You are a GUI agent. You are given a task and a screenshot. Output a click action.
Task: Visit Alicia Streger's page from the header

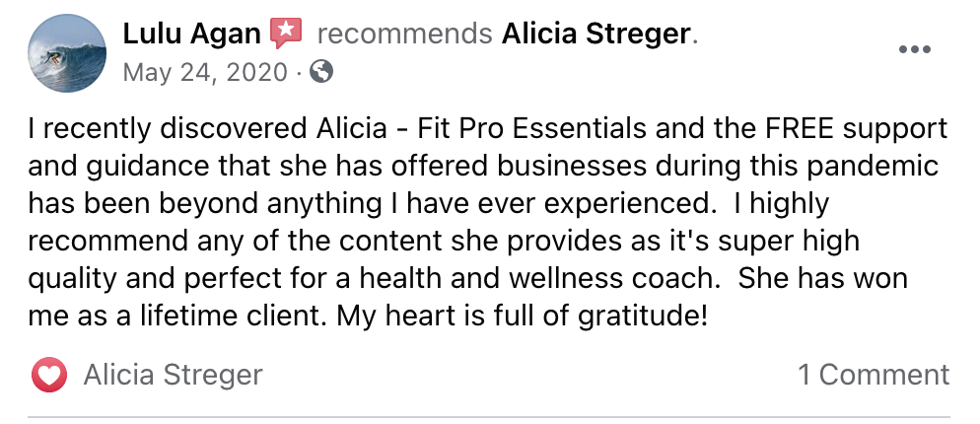[596, 35]
